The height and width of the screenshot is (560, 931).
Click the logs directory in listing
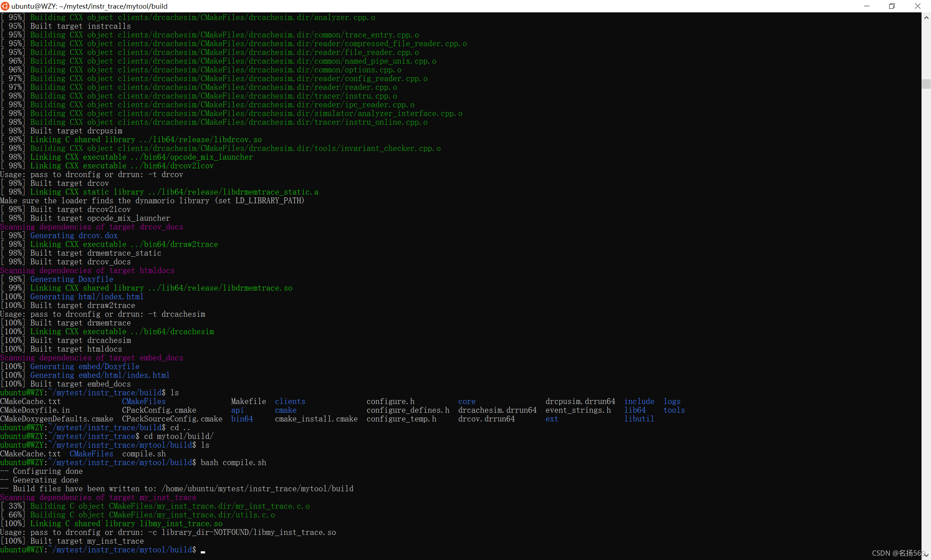tap(672, 401)
